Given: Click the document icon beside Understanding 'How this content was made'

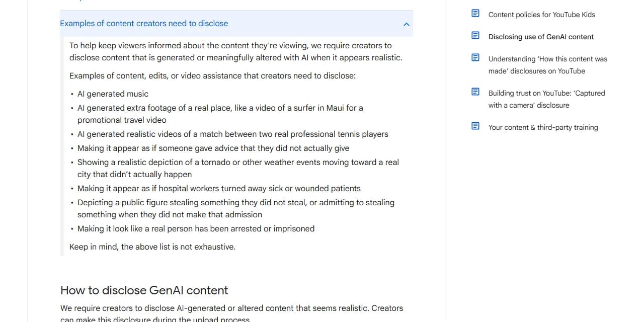Looking at the screenshot, I should (x=475, y=58).
